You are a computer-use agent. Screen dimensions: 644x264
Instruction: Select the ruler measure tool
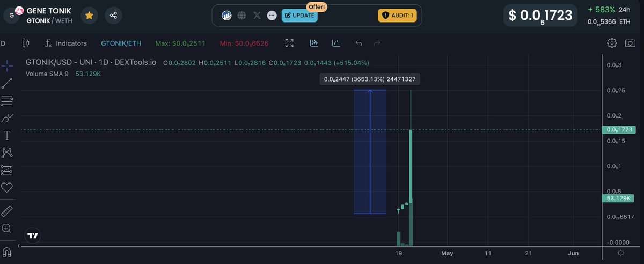click(x=7, y=211)
